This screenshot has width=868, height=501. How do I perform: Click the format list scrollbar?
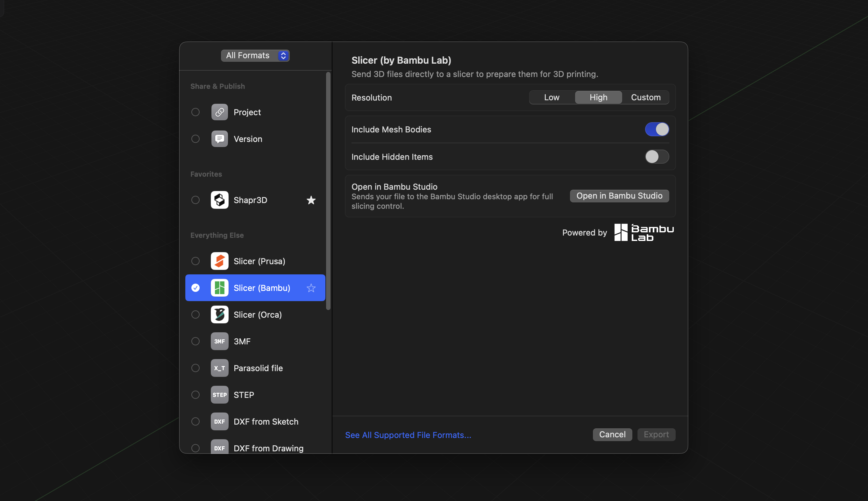pos(328,191)
